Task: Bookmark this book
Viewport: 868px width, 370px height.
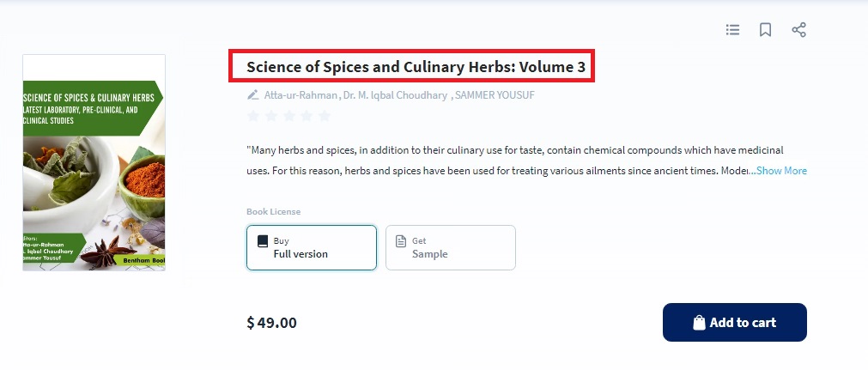Action: tap(765, 30)
